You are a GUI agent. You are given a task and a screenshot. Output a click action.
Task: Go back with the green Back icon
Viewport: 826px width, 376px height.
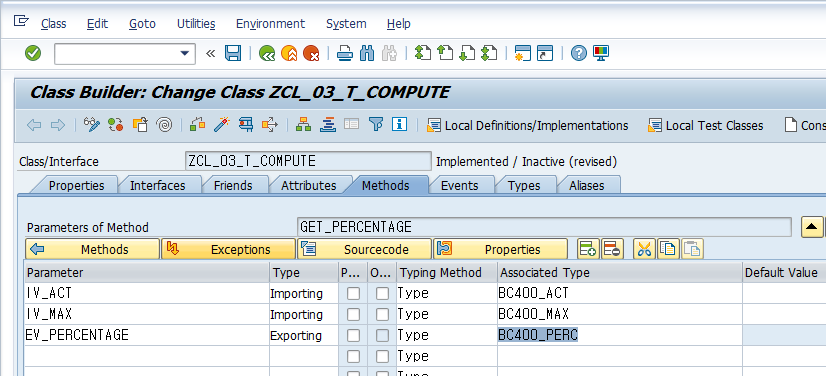click(267, 53)
